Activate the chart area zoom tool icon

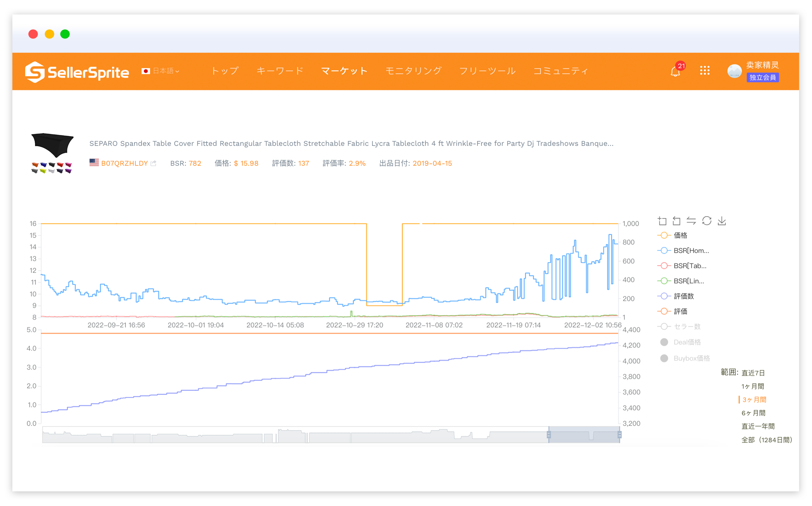point(662,221)
